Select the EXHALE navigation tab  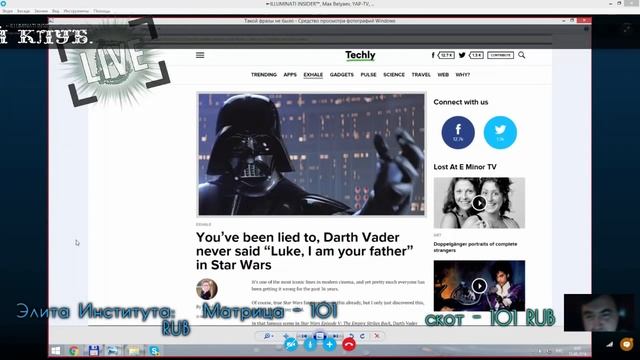tap(313, 75)
